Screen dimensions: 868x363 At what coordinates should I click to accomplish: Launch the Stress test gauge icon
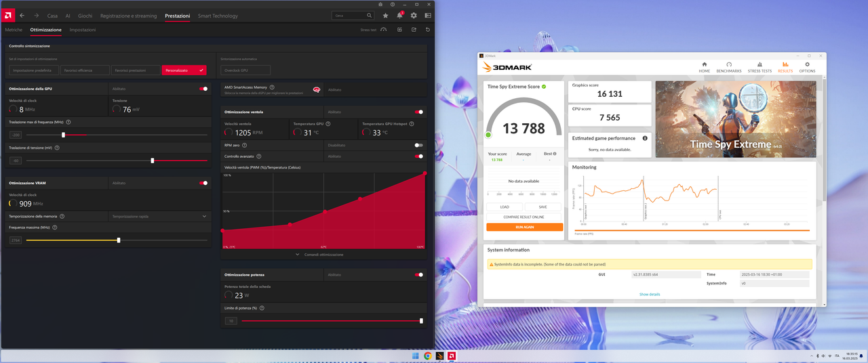pos(383,30)
